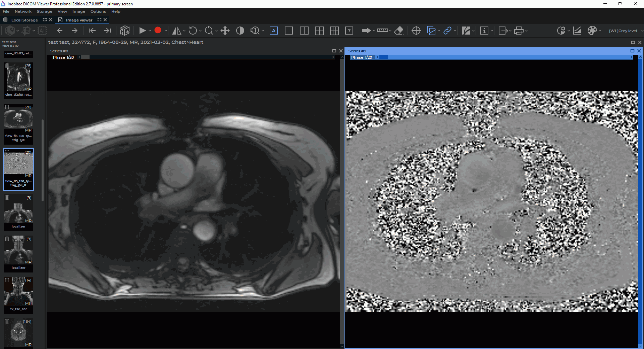This screenshot has height=349, width=644.
Task: Expand the ruler tool dropdown arrow
Action: point(390,31)
